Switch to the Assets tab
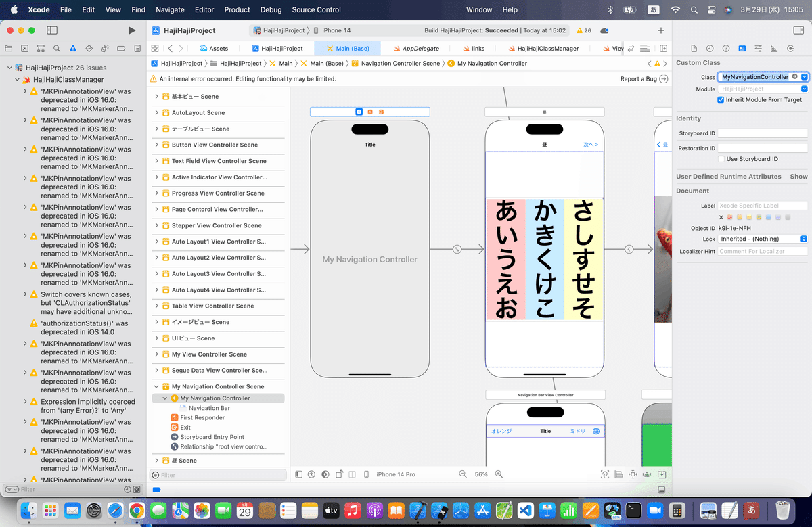This screenshot has height=527, width=812. (214, 49)
